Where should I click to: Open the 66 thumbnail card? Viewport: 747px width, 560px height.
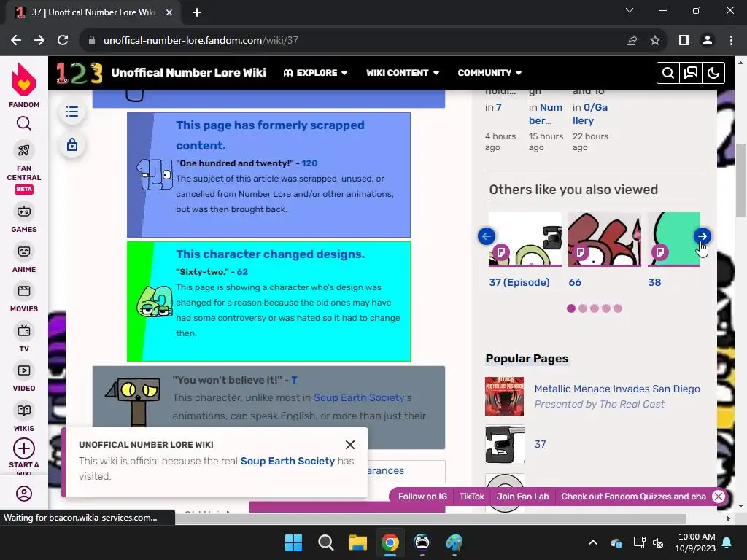coord(605,239)
